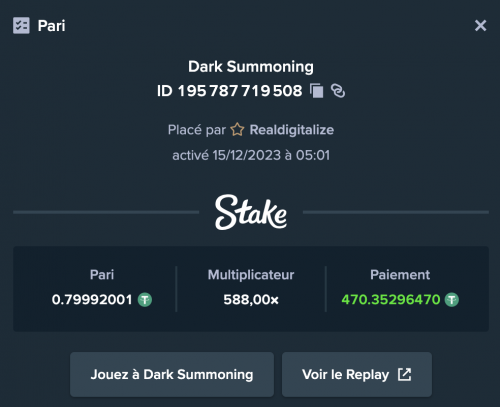Click the Tether icon beside the Paiement amount

click(452, 300)
